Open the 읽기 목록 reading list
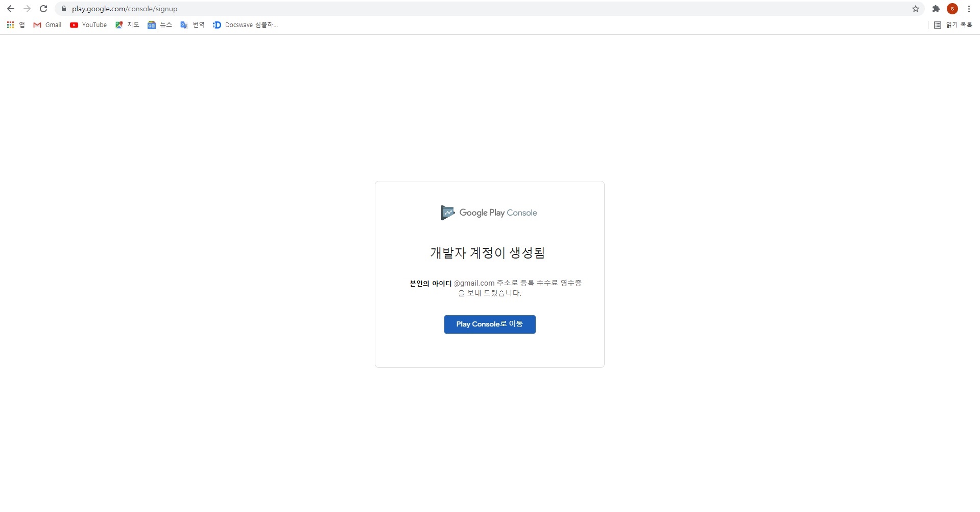Screen dimensions: 980x512 [x=953, y=25]
